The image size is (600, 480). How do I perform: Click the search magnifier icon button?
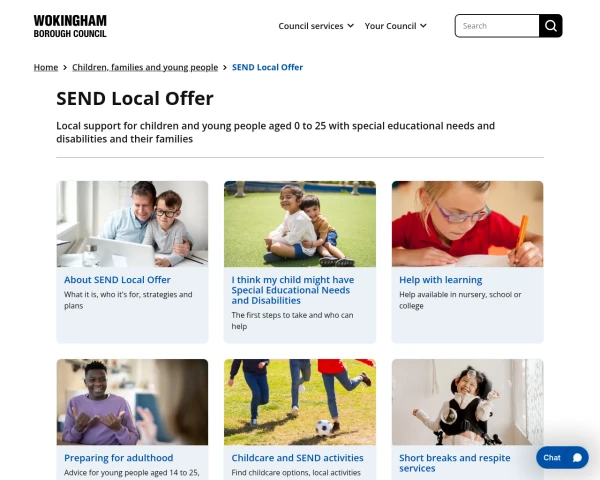click(551, 26)
